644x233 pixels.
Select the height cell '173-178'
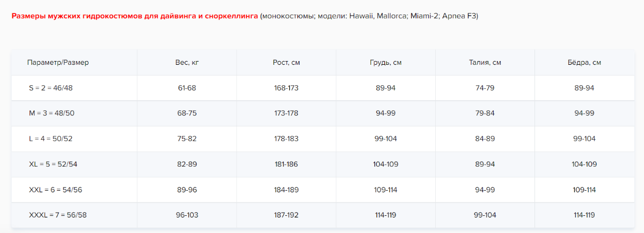(x=286, y=113)
